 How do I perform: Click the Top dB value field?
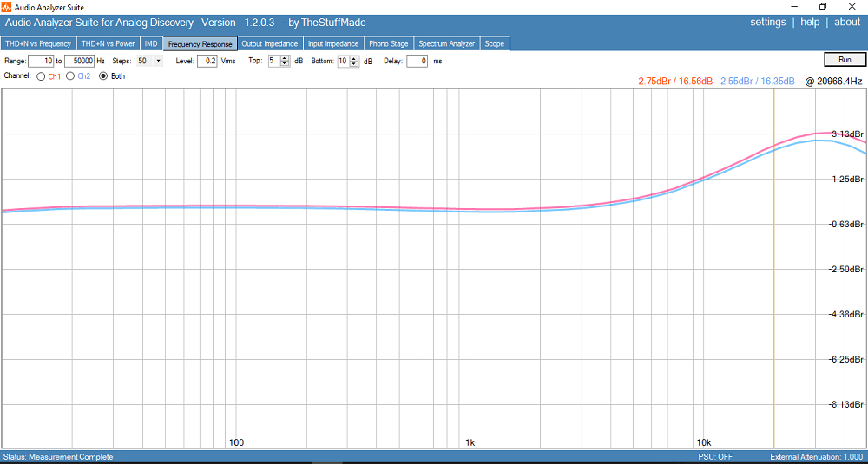pos(274,61)
